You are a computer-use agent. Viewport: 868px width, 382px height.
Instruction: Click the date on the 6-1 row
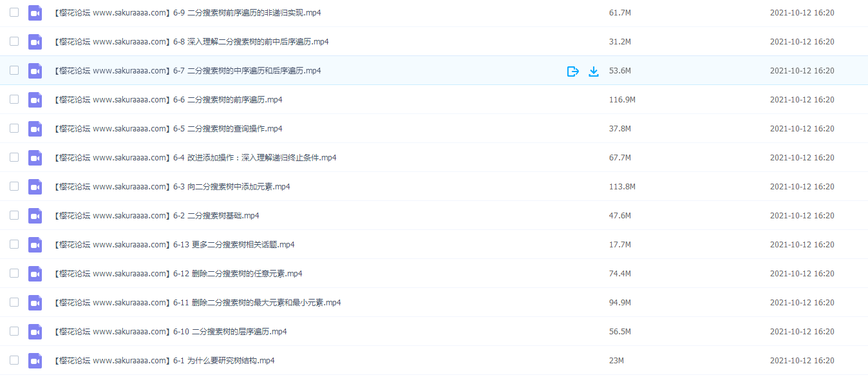pos(802,361)
